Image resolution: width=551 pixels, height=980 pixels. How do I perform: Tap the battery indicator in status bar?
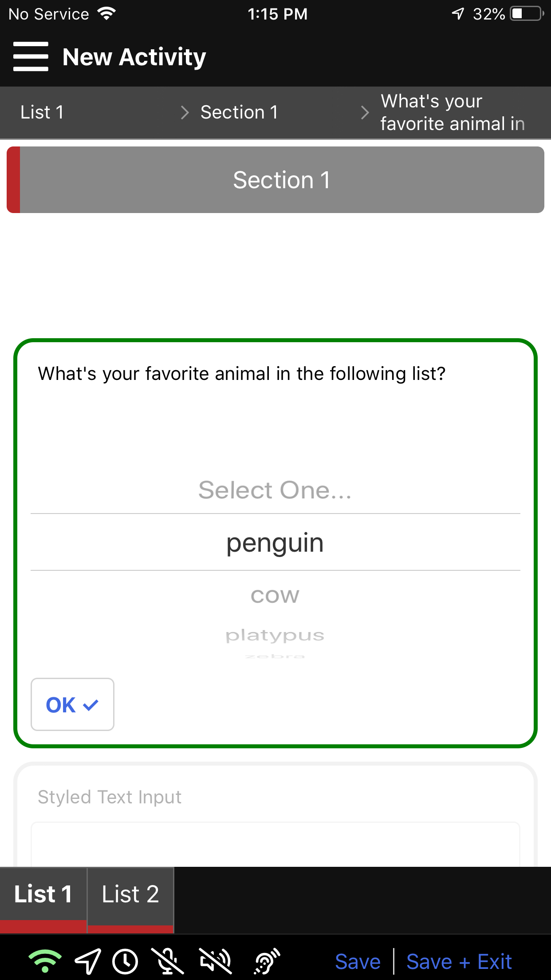[x=527, y=14]
